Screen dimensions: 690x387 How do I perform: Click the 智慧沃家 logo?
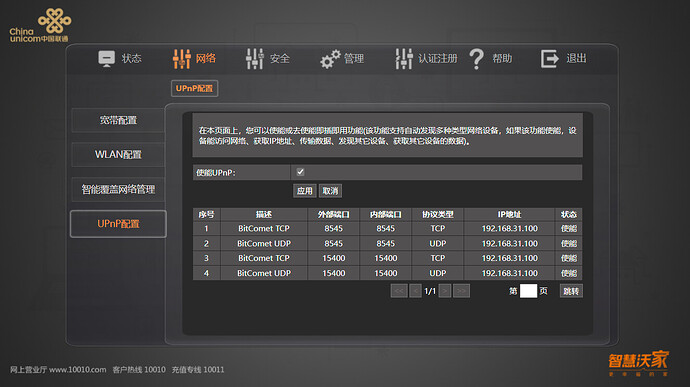click(x=639, y=363)
